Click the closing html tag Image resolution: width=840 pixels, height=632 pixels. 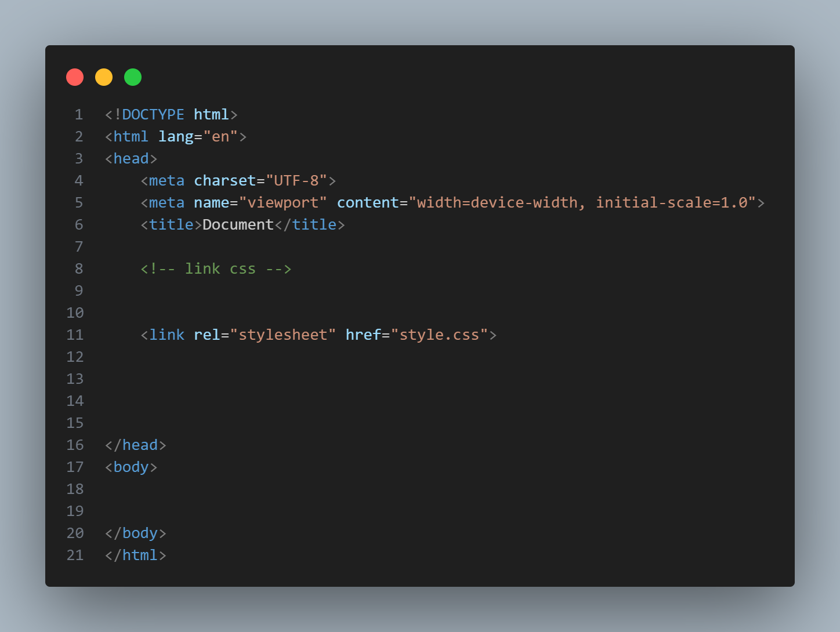[x=136, y=555]
